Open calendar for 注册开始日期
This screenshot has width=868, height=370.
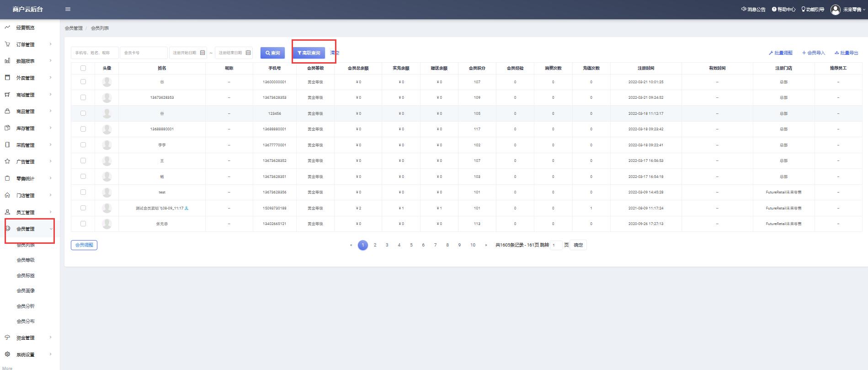click(202, 53)
